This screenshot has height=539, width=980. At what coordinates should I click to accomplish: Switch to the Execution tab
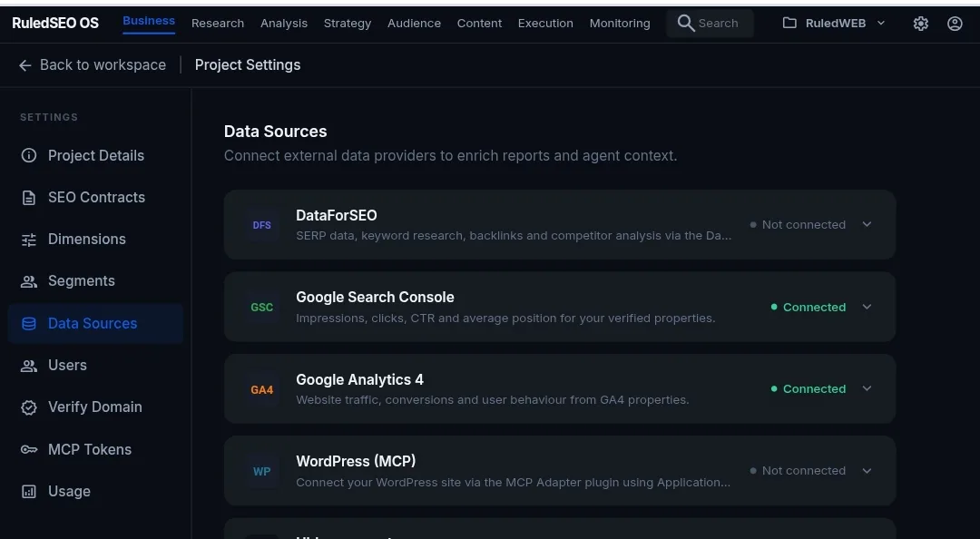pos(545,23)
